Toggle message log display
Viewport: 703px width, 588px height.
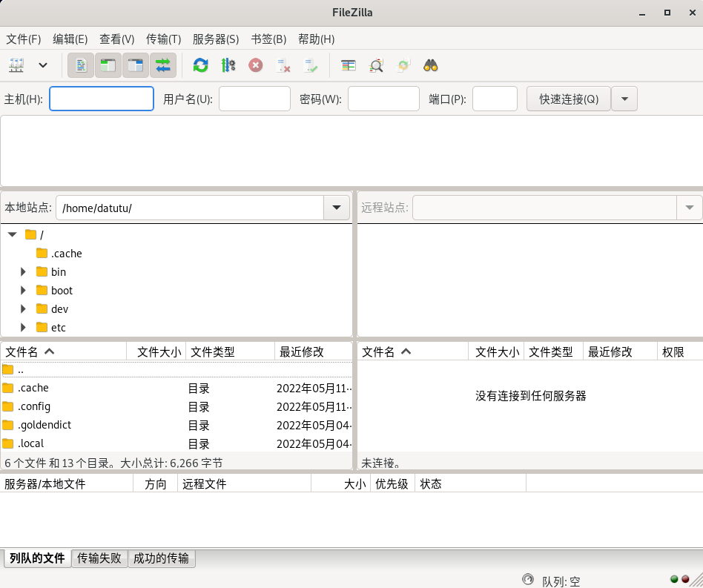[81, 65]
